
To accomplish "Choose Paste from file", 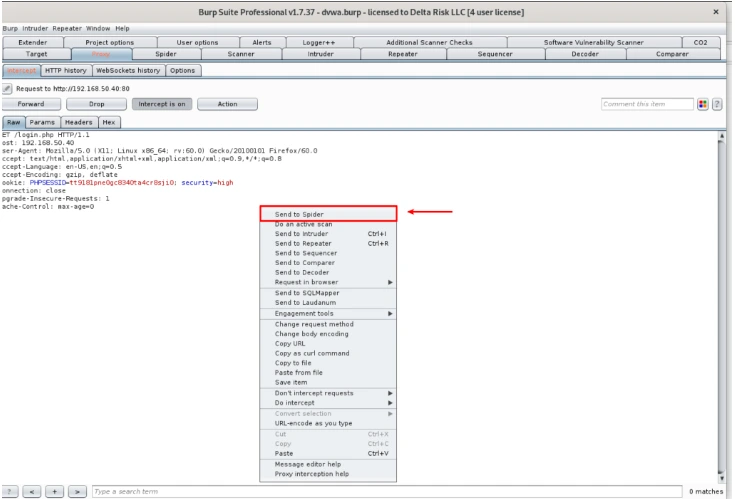I will pos(328,372).
